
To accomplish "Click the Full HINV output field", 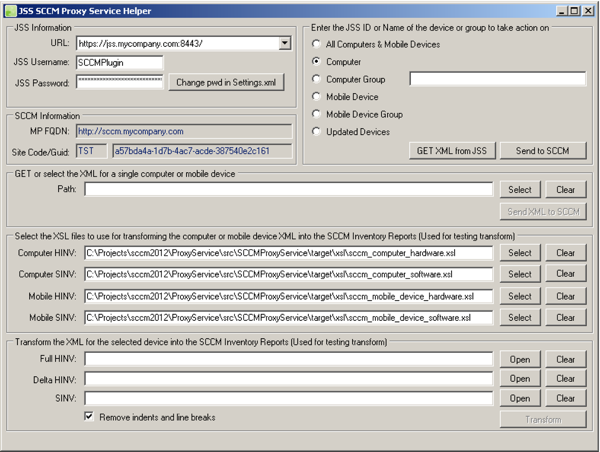I will tap(289, 359).
